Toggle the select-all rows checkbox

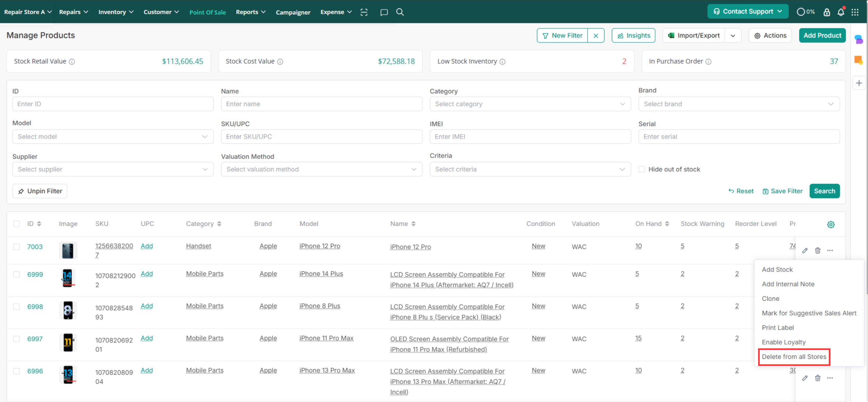coord(16,224)
